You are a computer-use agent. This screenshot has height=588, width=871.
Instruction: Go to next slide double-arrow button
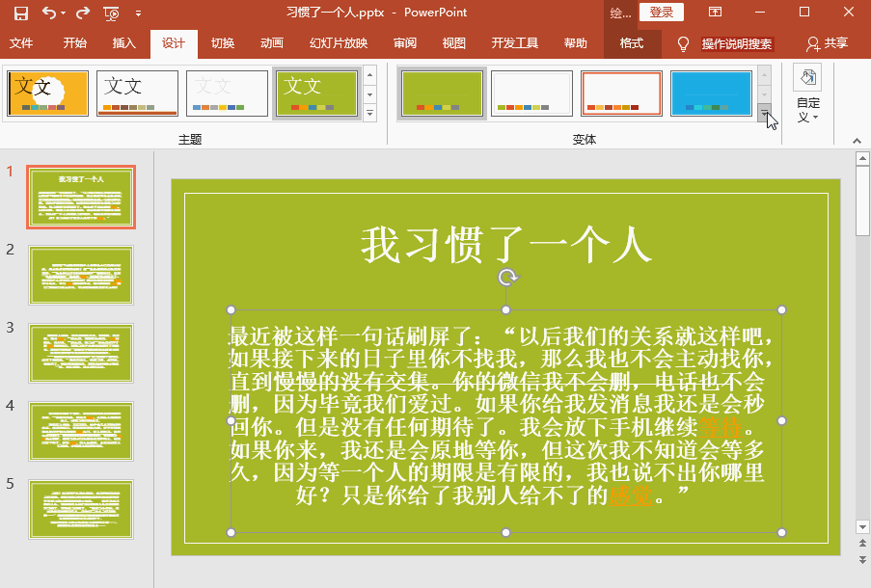pos(862,560)
